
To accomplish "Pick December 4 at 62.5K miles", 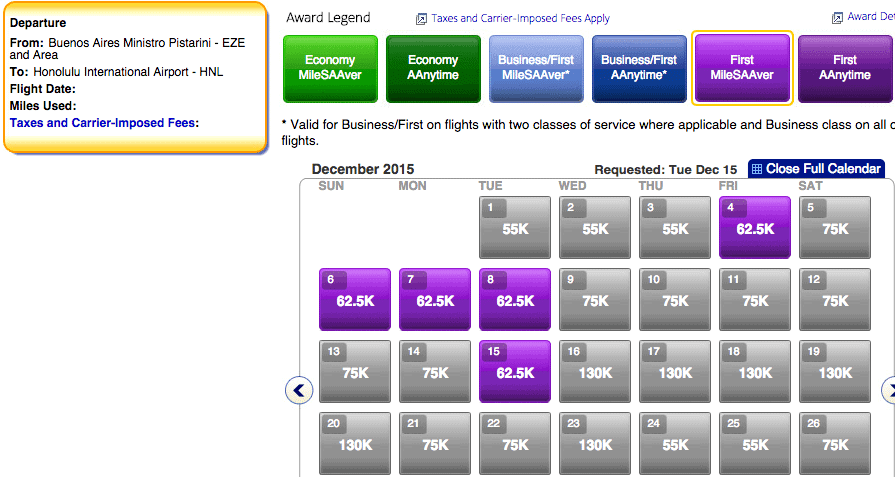I will pos(755,227).
